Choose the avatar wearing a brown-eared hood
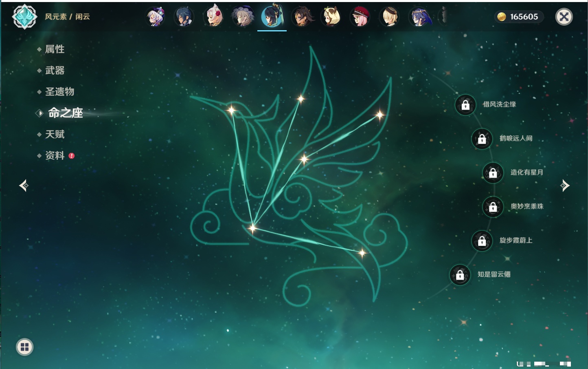This screenshot has width=588, height=369. click(x=331, y=17)
